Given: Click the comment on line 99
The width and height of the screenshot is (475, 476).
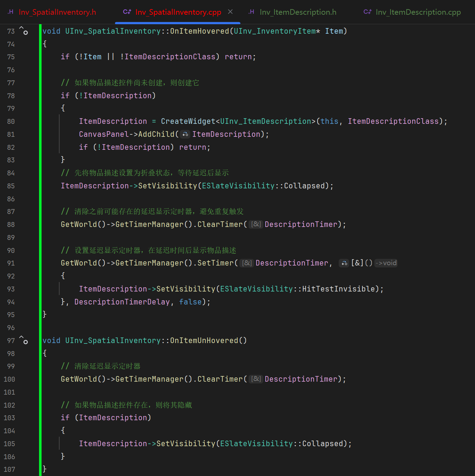Looking at the screenshot, I should (x=101, y=366).
